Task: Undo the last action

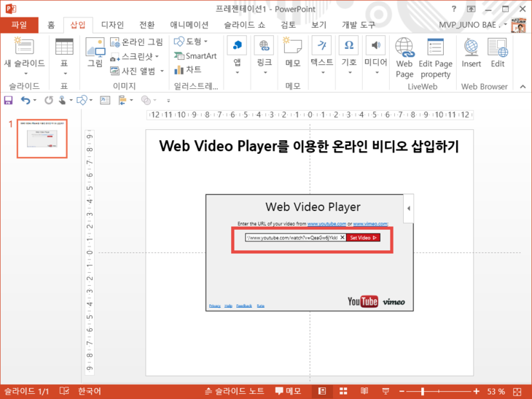Action: (x=26, y=100)
